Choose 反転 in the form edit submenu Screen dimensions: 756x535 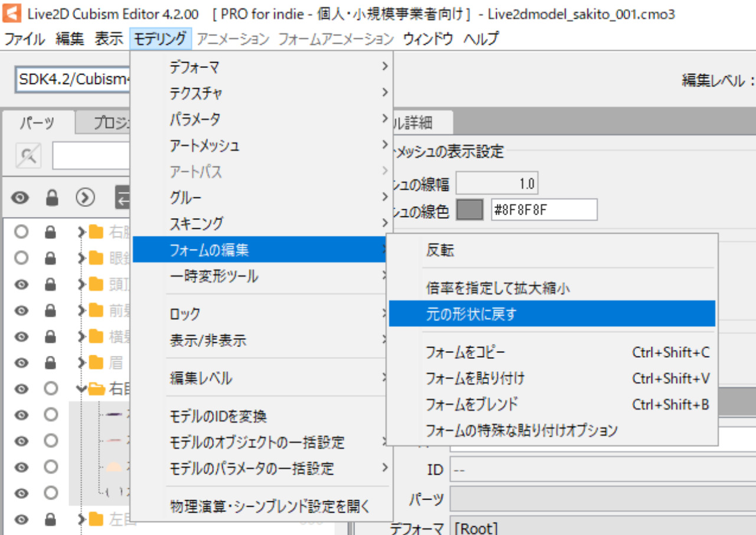(552, 251)
